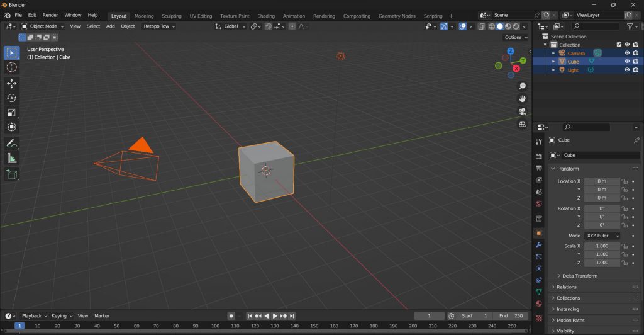
Task: Select the Add Cube tool
Action: pos(11,174)
